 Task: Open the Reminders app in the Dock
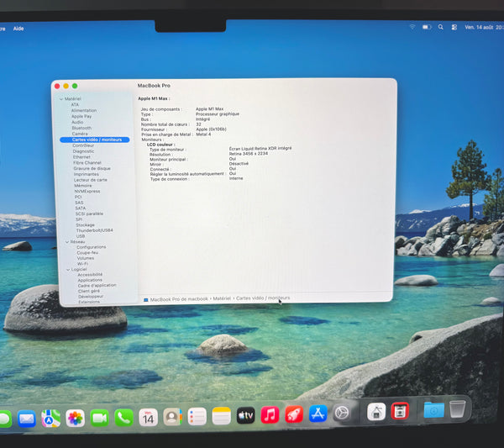(x=197, y=417)
